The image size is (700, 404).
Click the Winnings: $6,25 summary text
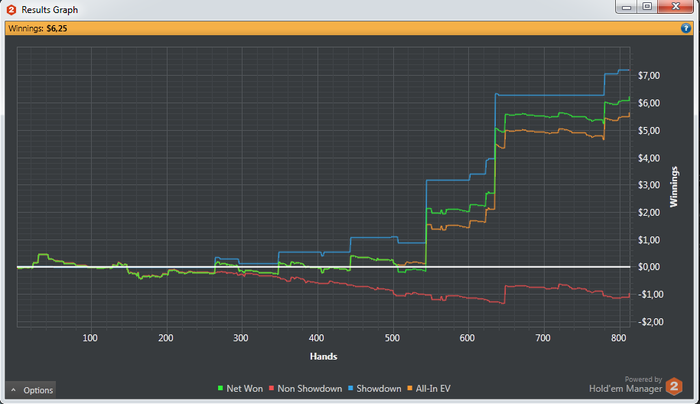tap(38, 29)
